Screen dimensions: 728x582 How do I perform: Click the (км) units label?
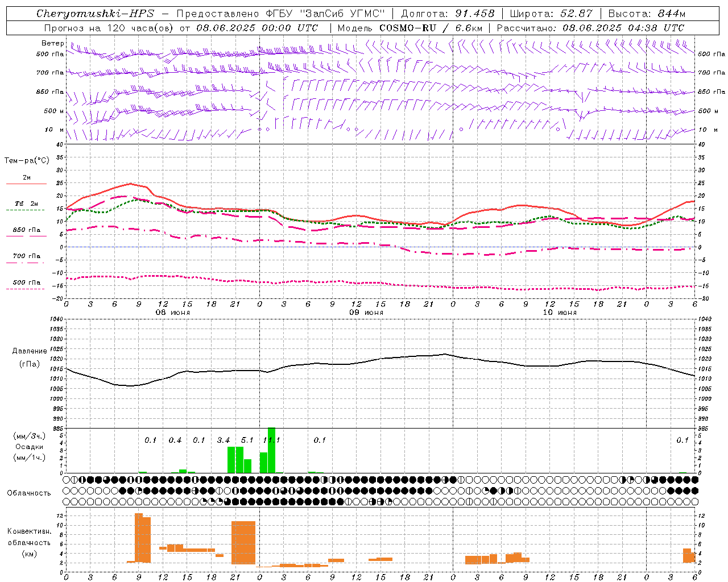tap(29, 554)
